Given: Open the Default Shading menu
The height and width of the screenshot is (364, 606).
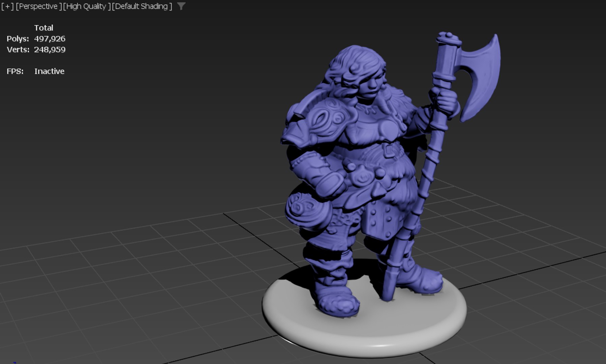Looking at the screenshot, I should coord(142,6).
